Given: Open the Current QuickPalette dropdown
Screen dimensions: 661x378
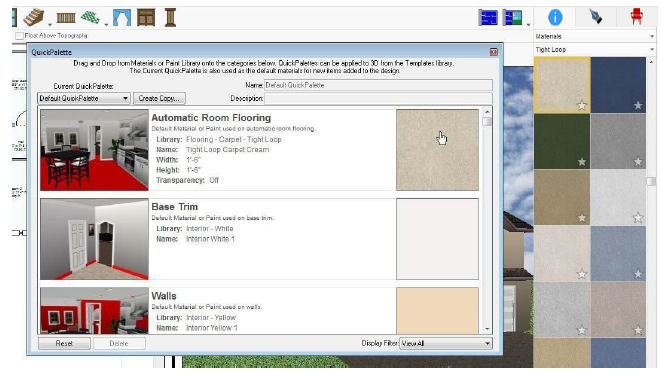Looking at the screenshot, I should (83, 98).
